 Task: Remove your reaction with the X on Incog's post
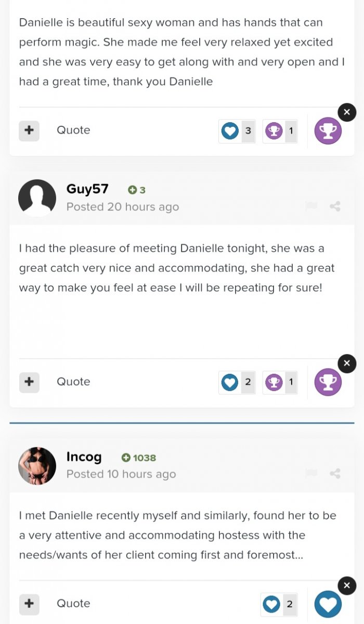pos(347,586)
